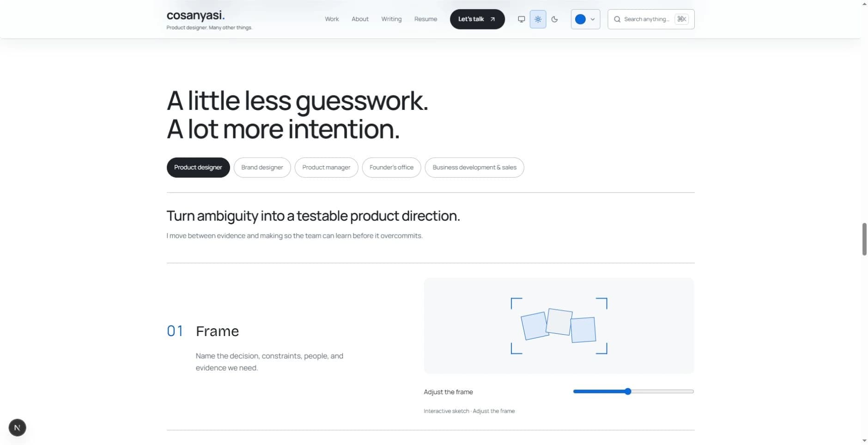This screenshot has height=445, width=868.
Task: Click the Adjust the frame slider
Action: (633, 391)
